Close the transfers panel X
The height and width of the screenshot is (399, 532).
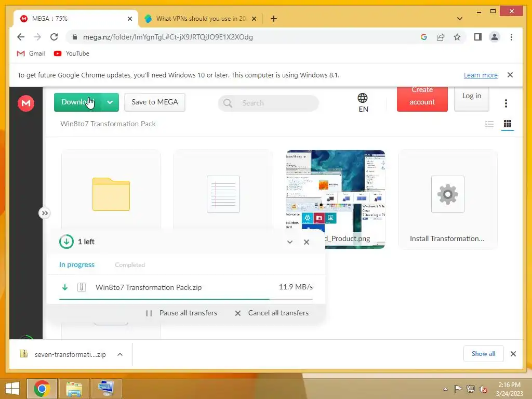[x=307, y=242]
